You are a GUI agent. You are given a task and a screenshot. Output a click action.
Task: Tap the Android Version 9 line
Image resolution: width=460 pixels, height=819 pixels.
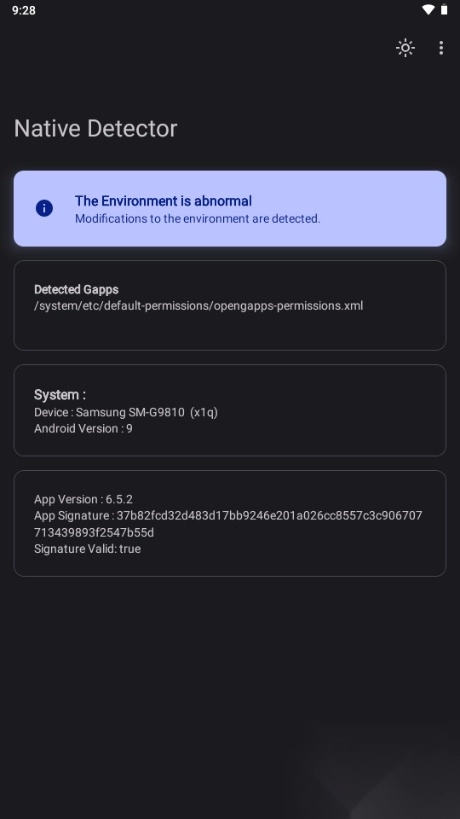click(x=83, y=429)
